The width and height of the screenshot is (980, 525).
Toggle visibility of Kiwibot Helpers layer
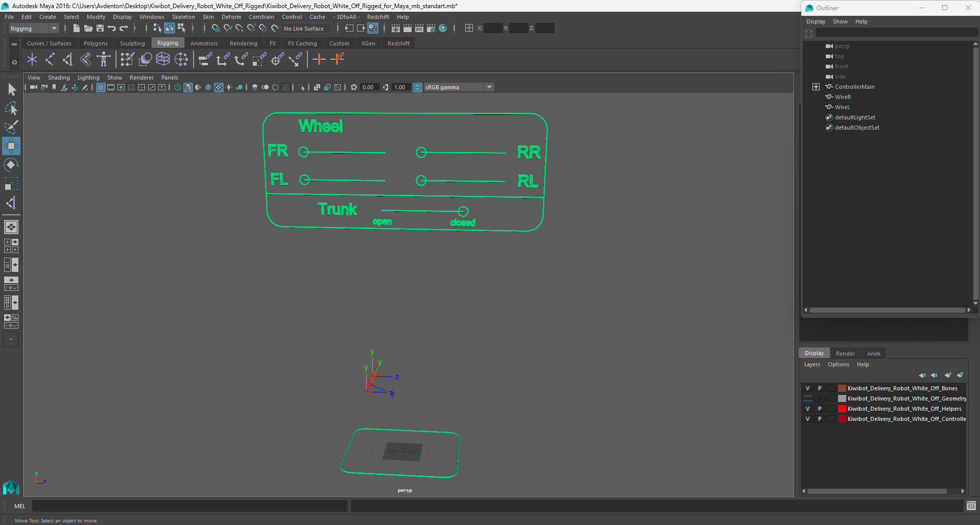pos(808,409)
